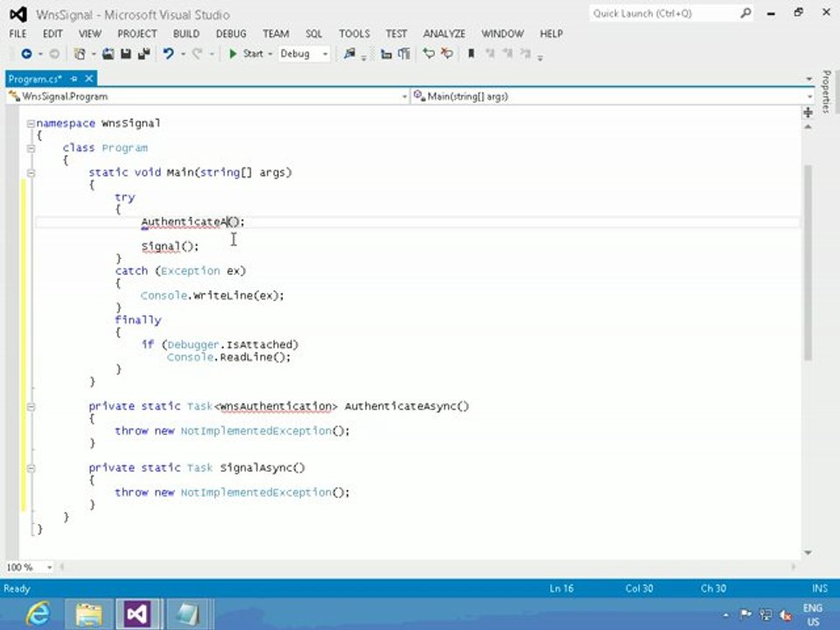The image size is (840, 630).
Task: Collapse the namespace WnsSignal block
Action: (x=31, y=123)
